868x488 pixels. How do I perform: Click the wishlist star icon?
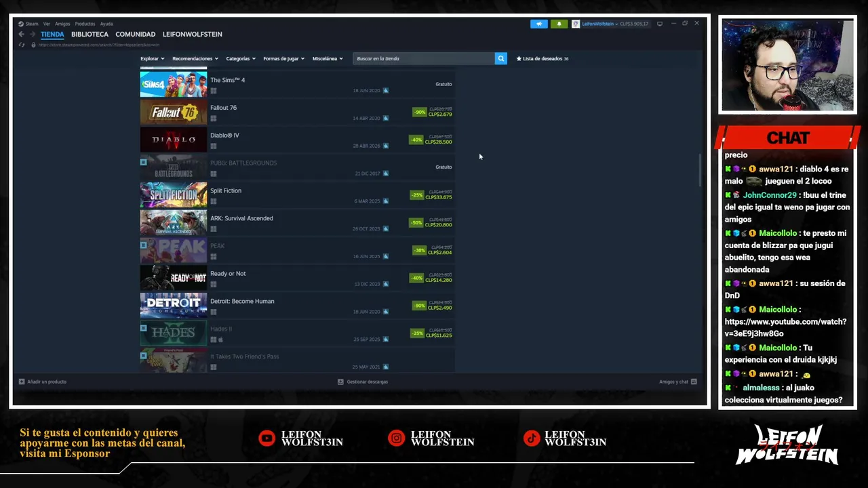(x=519, y=58)
